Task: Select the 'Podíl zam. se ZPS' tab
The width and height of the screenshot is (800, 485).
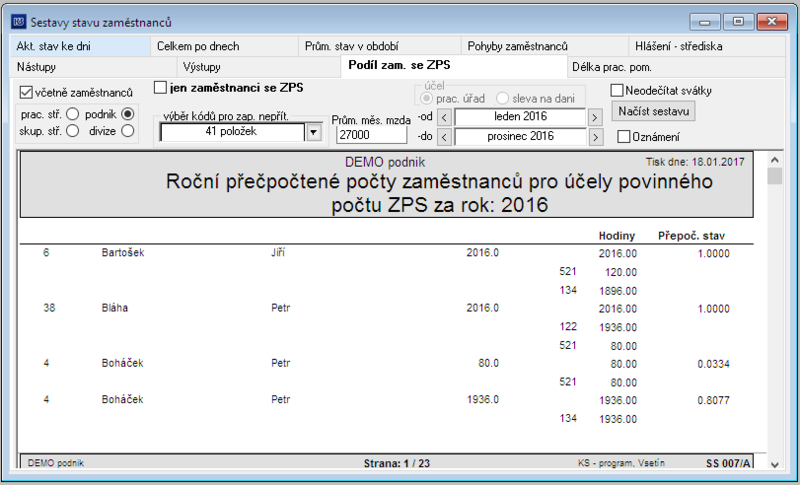Action: (454, 66)
